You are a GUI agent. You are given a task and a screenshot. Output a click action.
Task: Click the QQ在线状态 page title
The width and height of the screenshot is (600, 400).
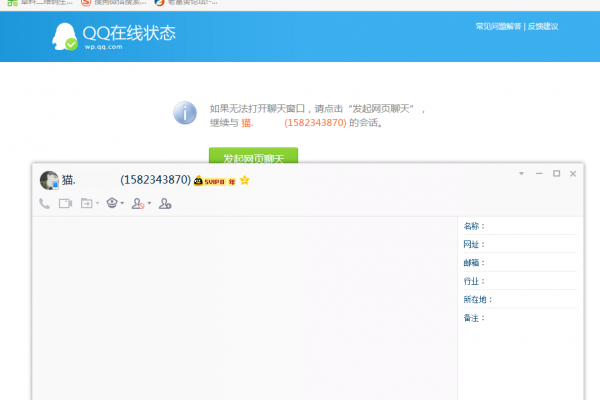(x=129, y=33)
